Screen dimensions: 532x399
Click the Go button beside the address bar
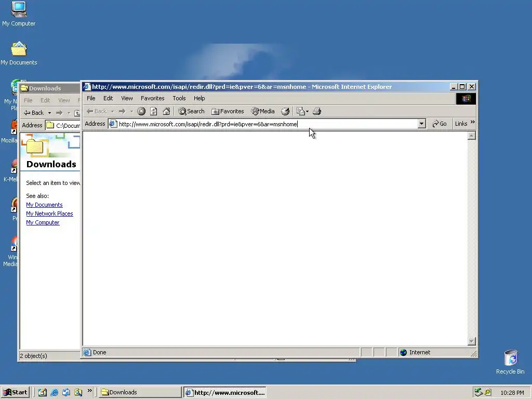tap(440, 124)
